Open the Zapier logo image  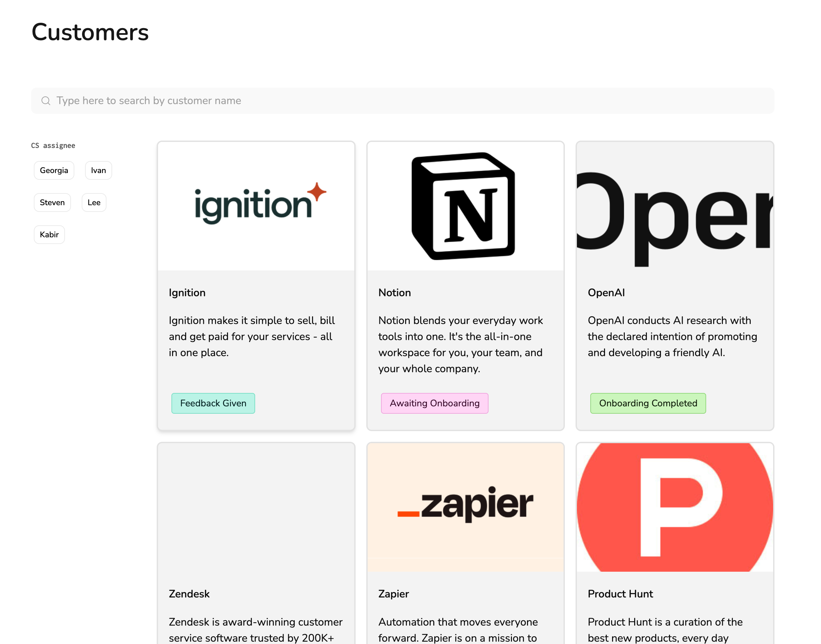(x=465, y=507)
